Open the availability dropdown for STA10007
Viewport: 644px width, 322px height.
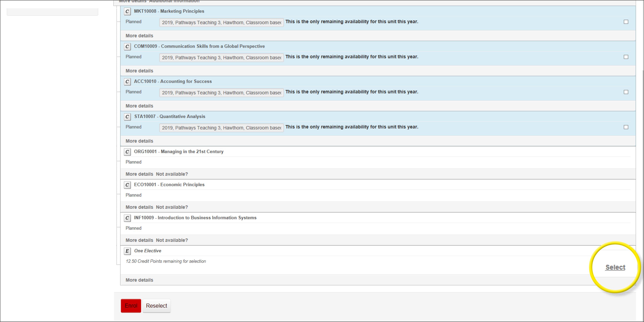point(221,128)
